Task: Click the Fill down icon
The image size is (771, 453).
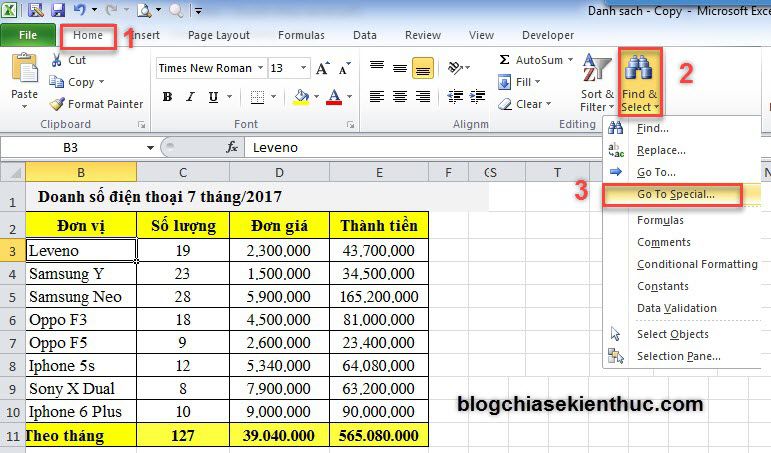Action: (x=504, y=82)
